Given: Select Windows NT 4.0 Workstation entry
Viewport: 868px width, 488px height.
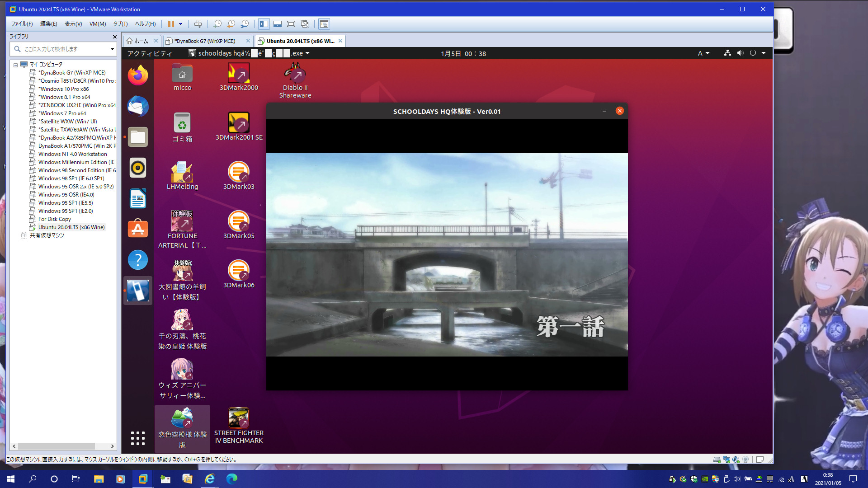Looking at the screenshot, I should (72, 154).
